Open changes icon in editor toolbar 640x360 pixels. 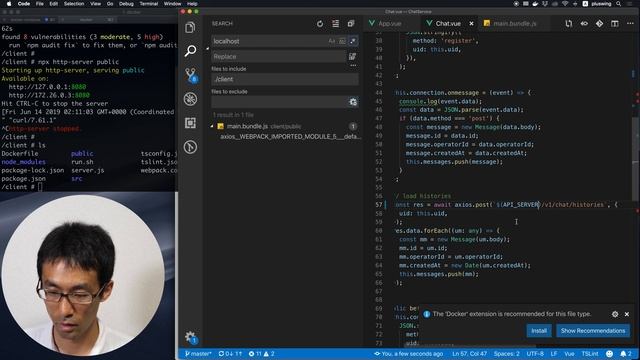pos(569,24)
